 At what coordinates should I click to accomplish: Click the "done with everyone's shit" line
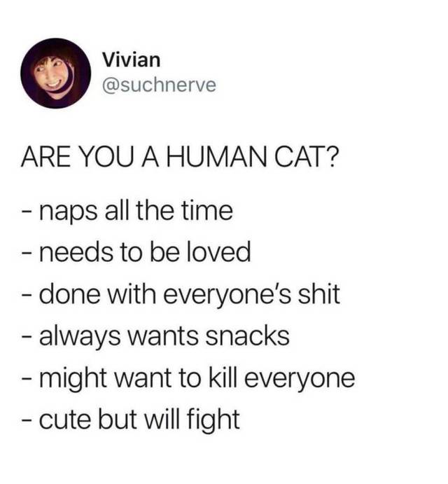181,294
